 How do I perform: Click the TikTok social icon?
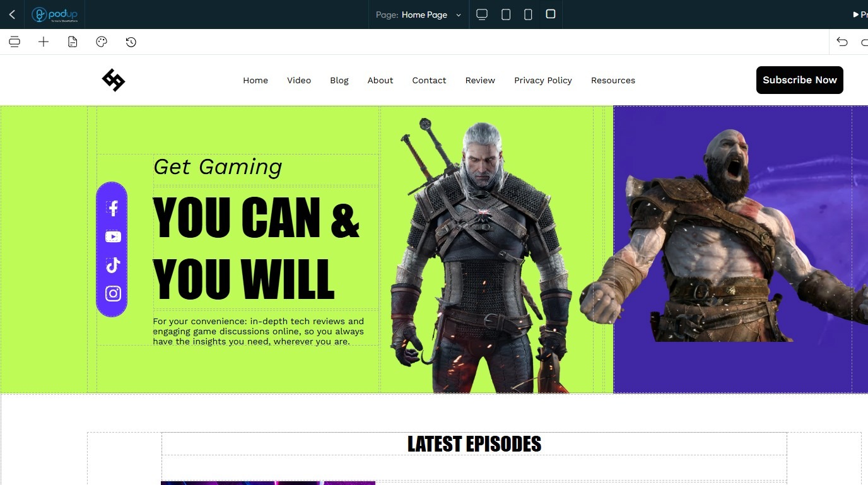113,265
